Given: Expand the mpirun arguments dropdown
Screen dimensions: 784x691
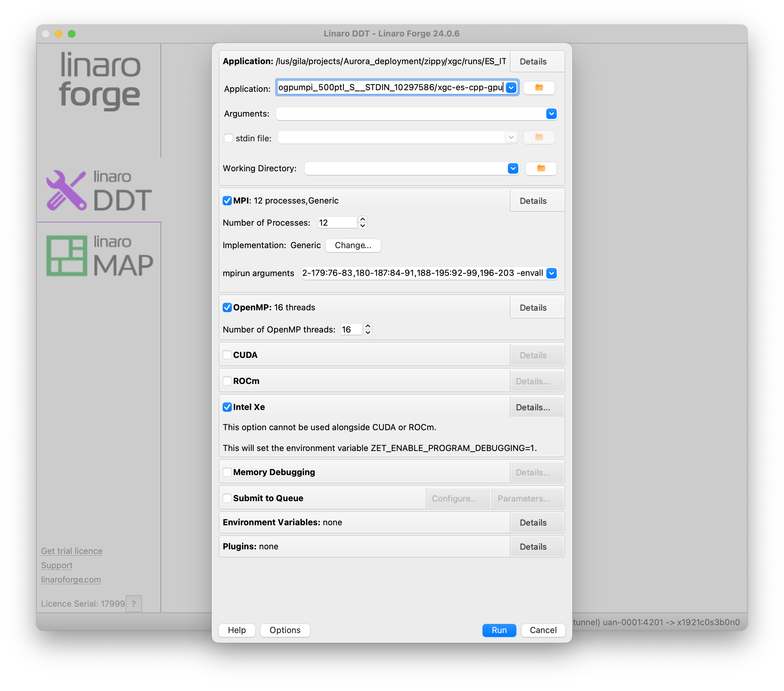Looking at the screenshot, I should coord(551,273).
